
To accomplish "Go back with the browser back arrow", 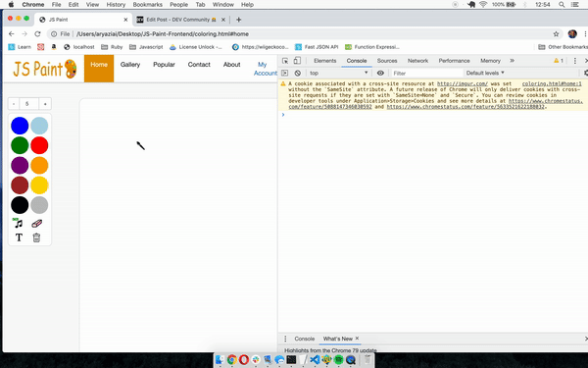I will (x=12, y=33).
